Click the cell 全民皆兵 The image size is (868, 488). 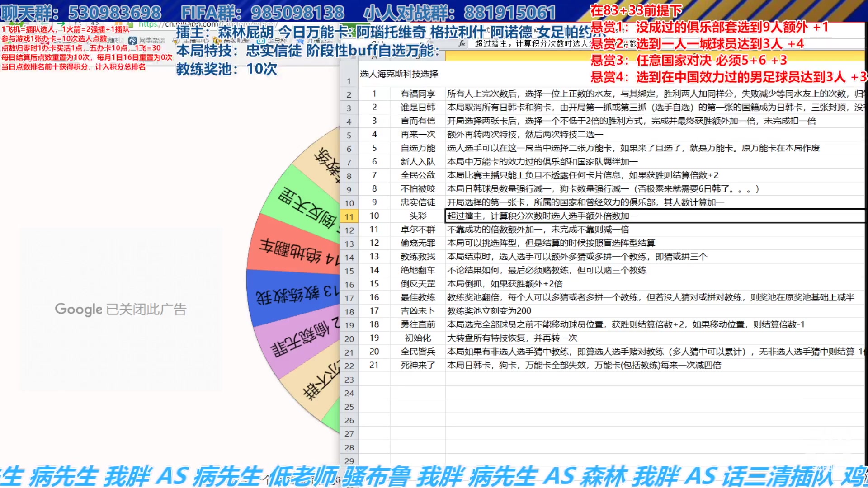[418, 352]
